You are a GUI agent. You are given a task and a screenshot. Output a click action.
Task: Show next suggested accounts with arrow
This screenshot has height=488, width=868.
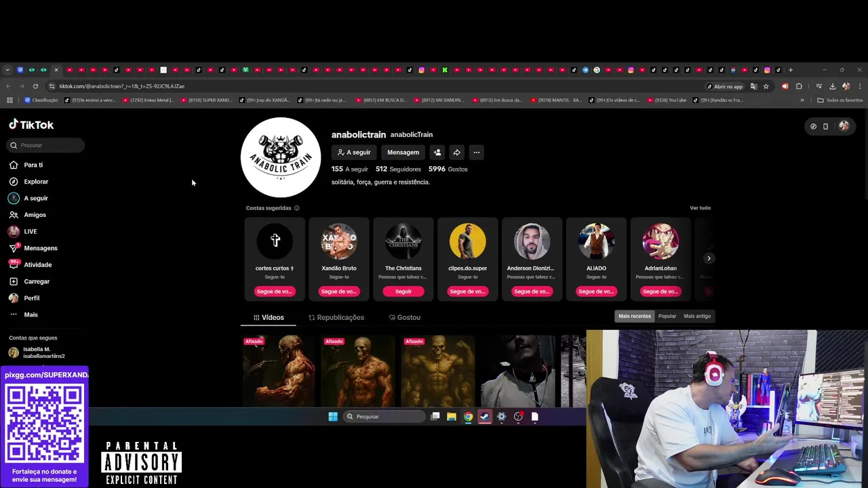coord(709,258)
